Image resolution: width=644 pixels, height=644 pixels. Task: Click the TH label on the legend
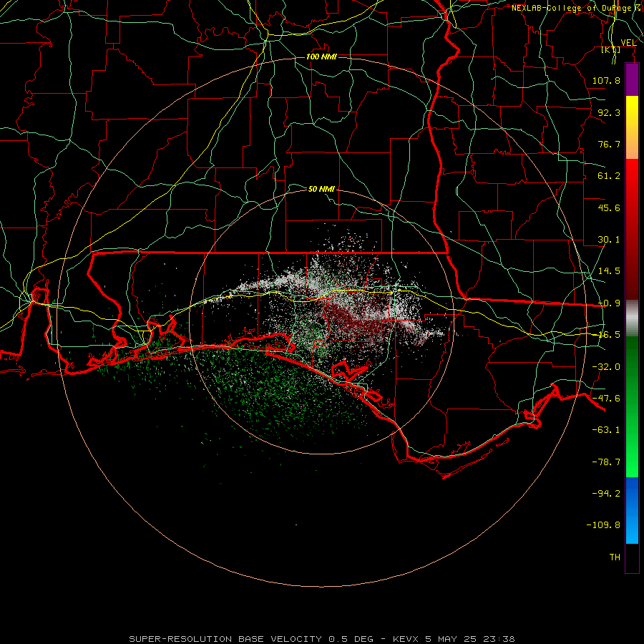click(615, 557)
